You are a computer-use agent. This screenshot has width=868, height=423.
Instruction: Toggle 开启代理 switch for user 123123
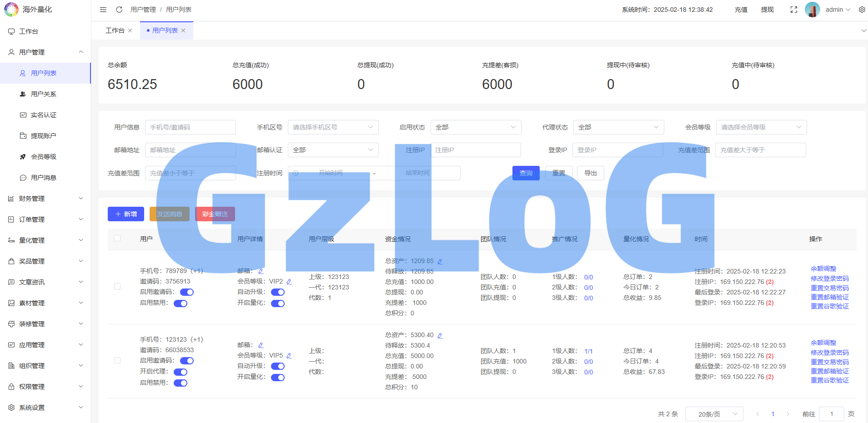coord(181,372)
